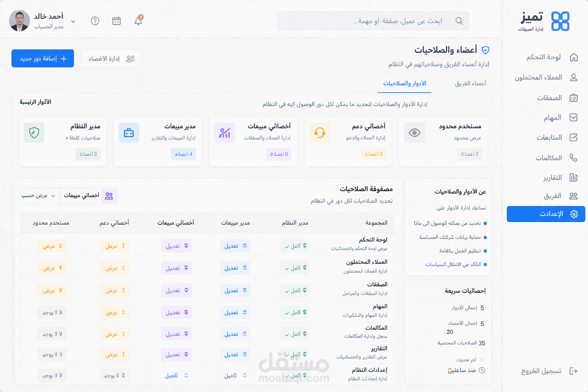Open the notifications bell icon

click(x=138, y=21)
